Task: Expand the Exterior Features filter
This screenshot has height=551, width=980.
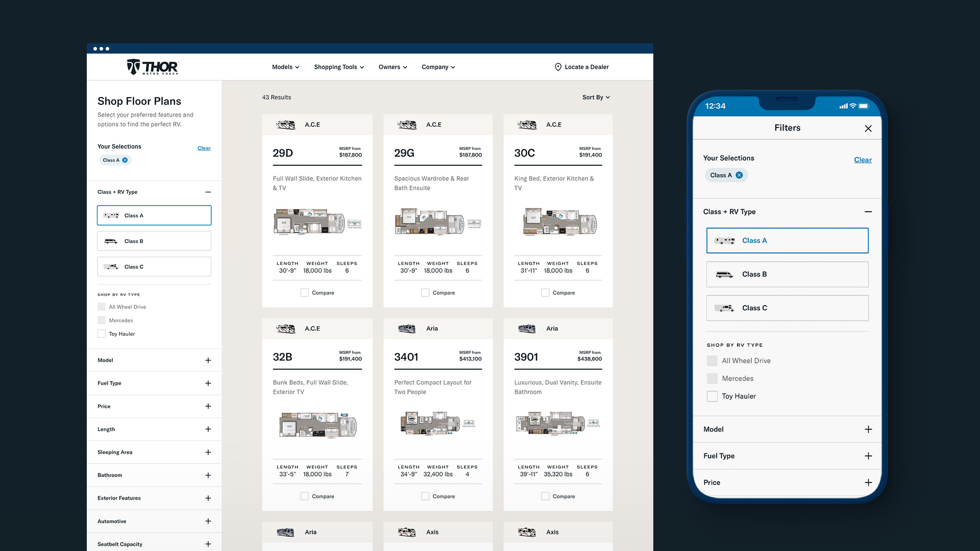Action: pyautogui.click(x=208, y=498)
